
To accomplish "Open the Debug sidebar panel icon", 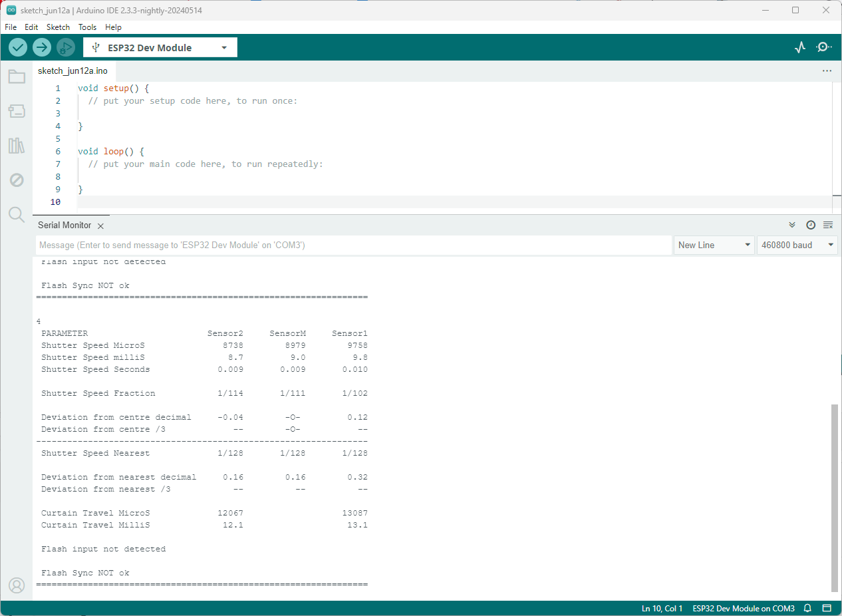I will point(17,180).
